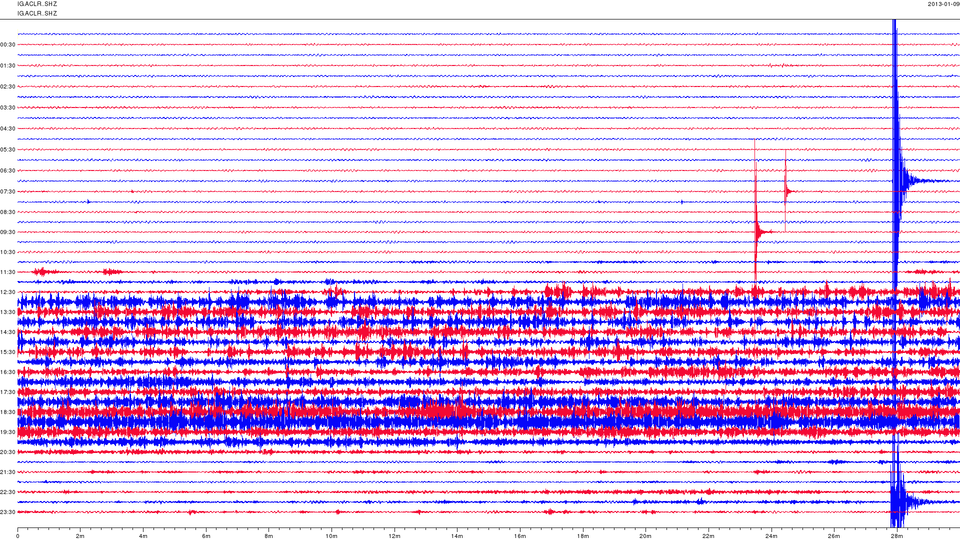Viewport: 960px width, 540px height.
Task: Select the 16:30 time row label
Action: [x=7, y=372]
